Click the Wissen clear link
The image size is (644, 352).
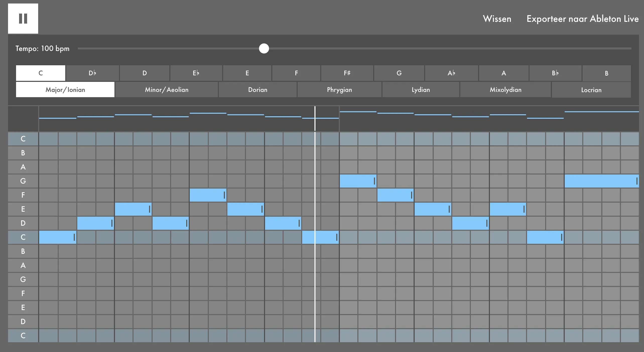[497, 19]
